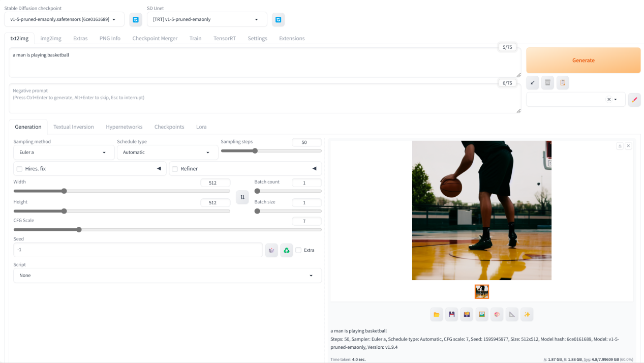Select the gallery thumbnail below image
The width and height of the screenshot is (644, 363).
tap(482, 291)
